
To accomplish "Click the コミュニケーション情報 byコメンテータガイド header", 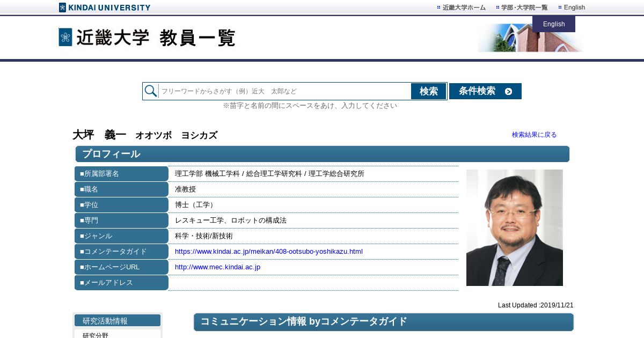I will pos(384,322).
